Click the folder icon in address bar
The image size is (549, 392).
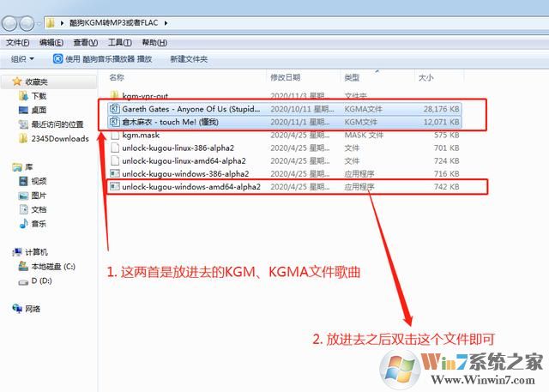coord(51,23)
